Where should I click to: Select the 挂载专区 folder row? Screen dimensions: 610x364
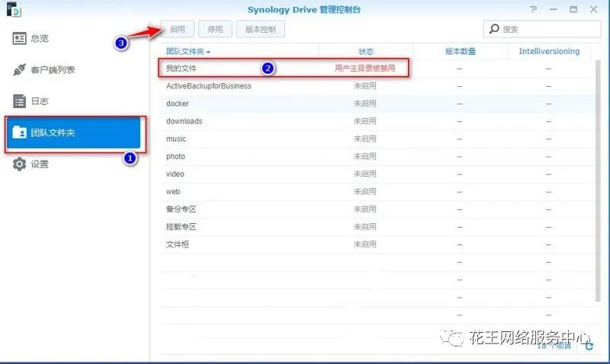click(377, 227)
